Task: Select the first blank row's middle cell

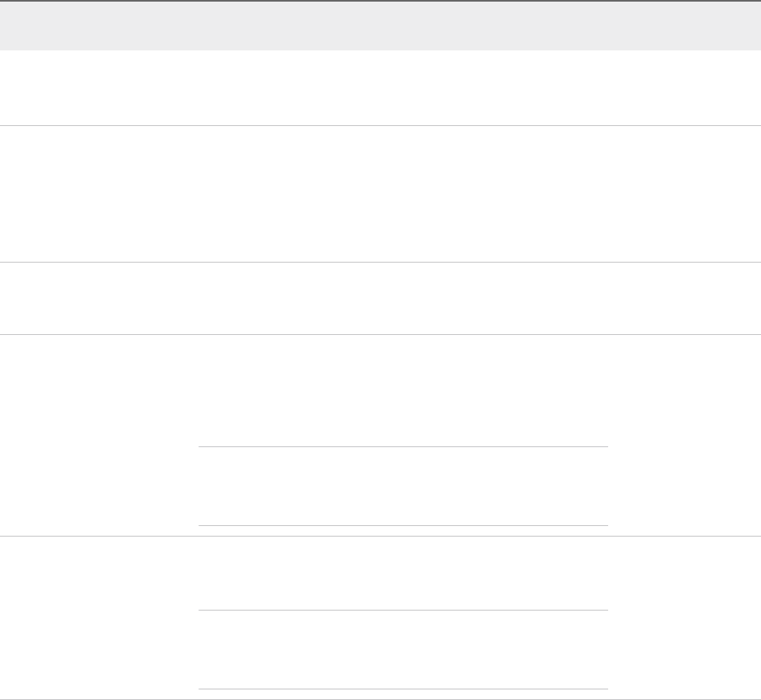Action: click(x=402, y=88)
